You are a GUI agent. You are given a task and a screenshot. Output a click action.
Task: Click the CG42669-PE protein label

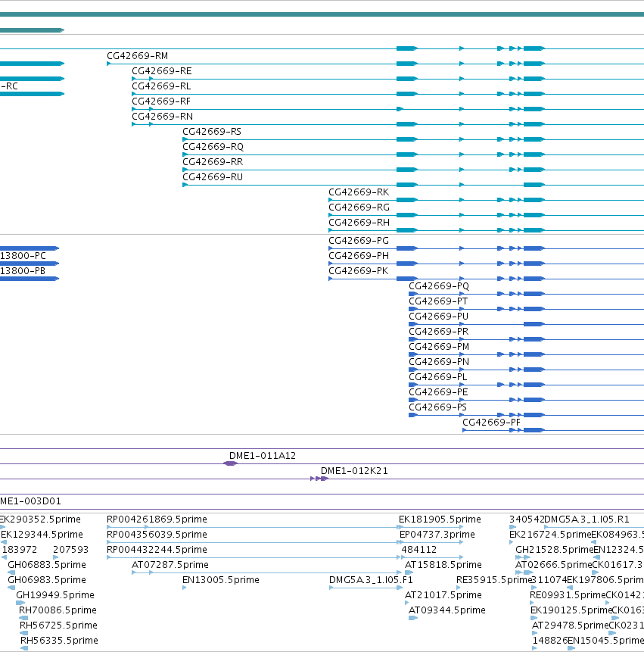(438, 392)
